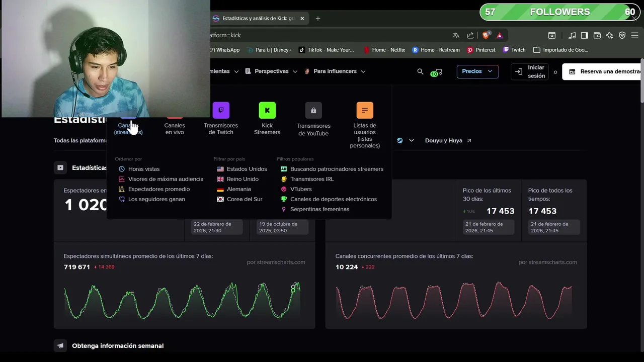Click the site search magnifier icon
The width and height of the screenshot is (644, 362).
tap(420, 71)
